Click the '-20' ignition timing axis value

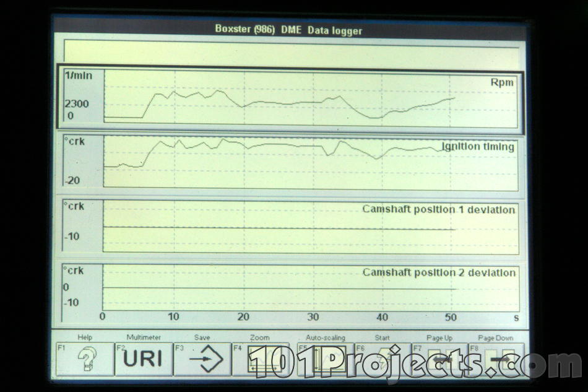(x=72, y=180)
